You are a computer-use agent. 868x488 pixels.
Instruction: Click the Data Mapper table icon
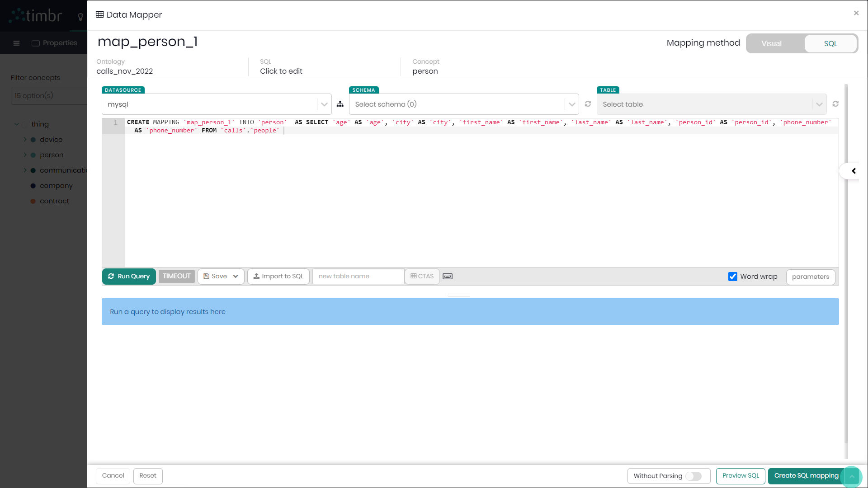(x=100, y=14)
